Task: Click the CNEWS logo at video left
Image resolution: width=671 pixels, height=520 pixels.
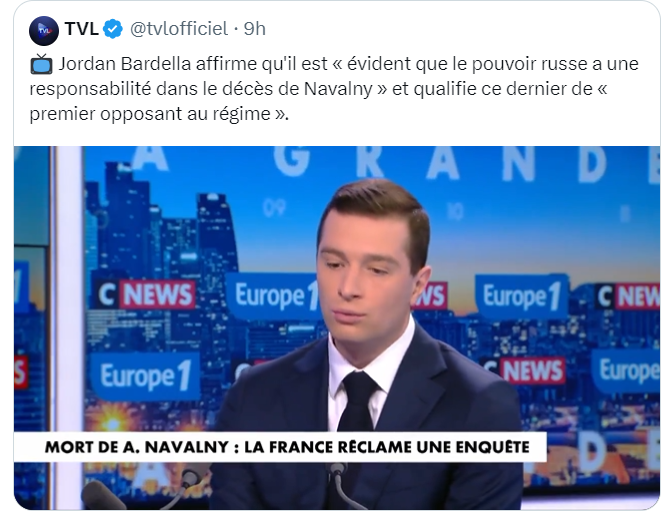Action: (145, 294)
